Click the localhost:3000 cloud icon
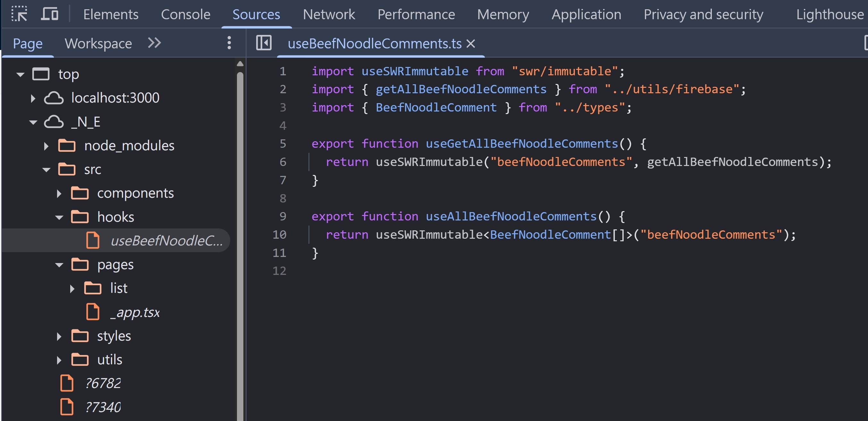 (54, 98)
